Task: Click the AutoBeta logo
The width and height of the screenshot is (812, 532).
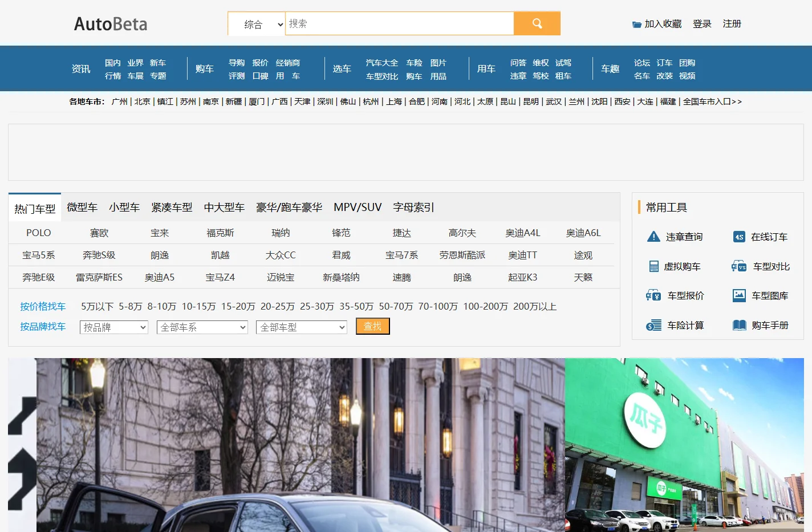Action: [111, 24]
